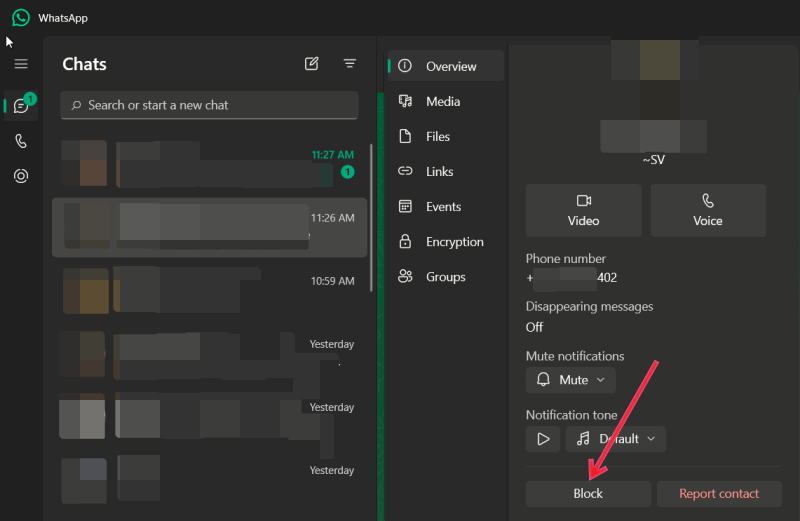
Task: Switch to the Links tab
Action: click(x=446, y=171)
